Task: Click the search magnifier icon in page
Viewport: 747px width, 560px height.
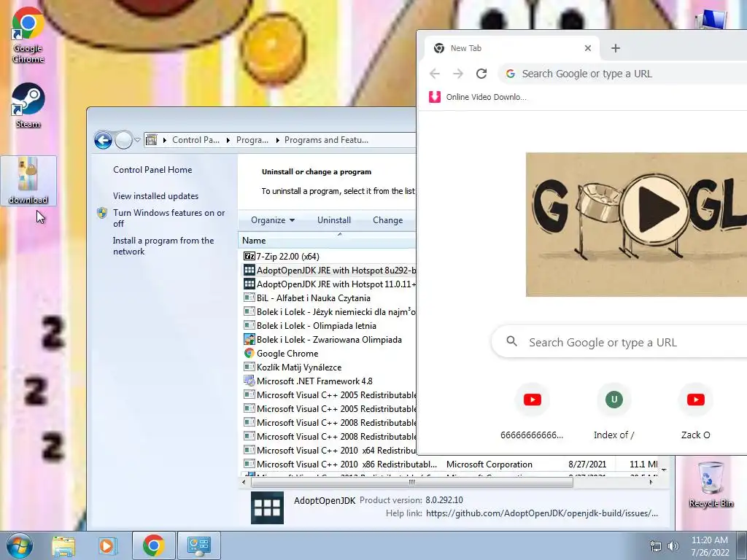Action: 511,341
